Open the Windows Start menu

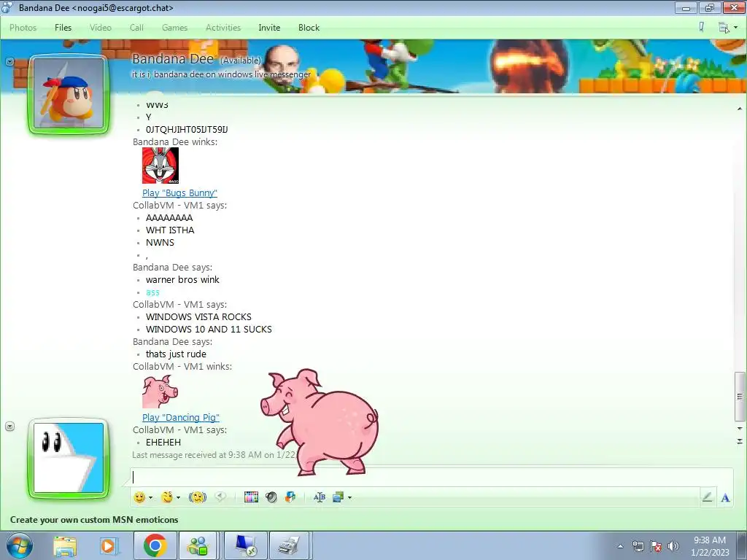[x=20, y=545]
